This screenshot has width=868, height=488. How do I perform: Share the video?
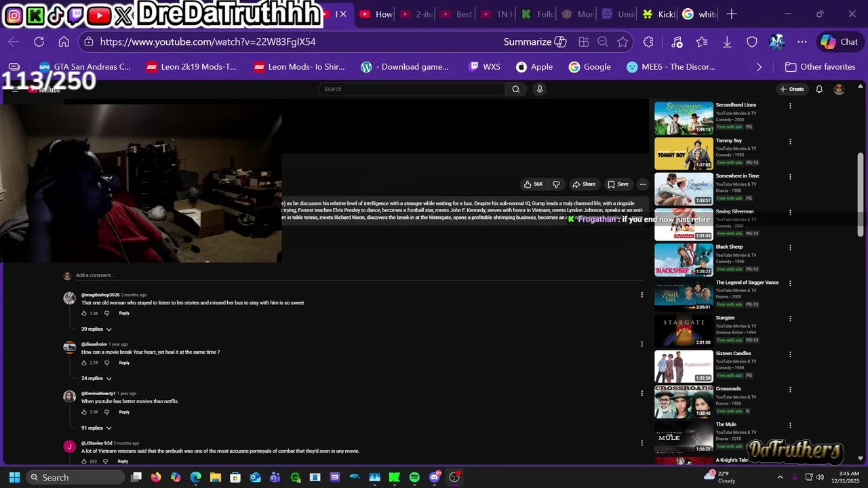pyautogui.click(x=583, y=184)
